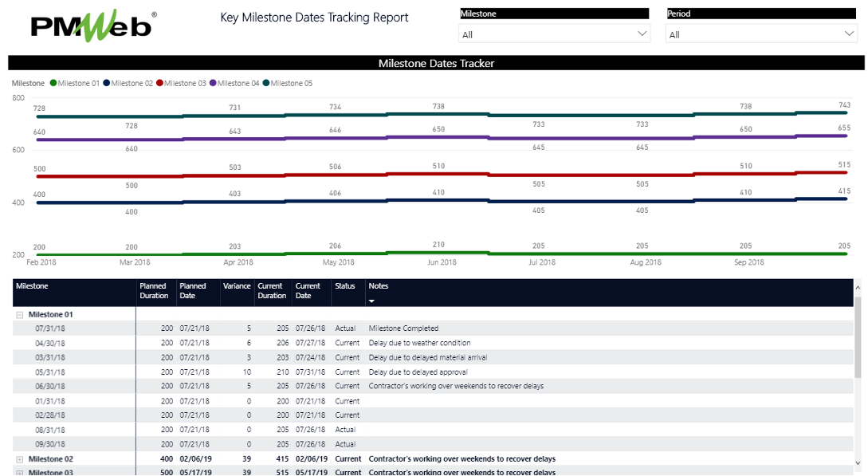Image resolution: width=868 pixels, height=476 pixels.
Task: Select Milestone 04 purple legend dot
Action: pos(213,83)
